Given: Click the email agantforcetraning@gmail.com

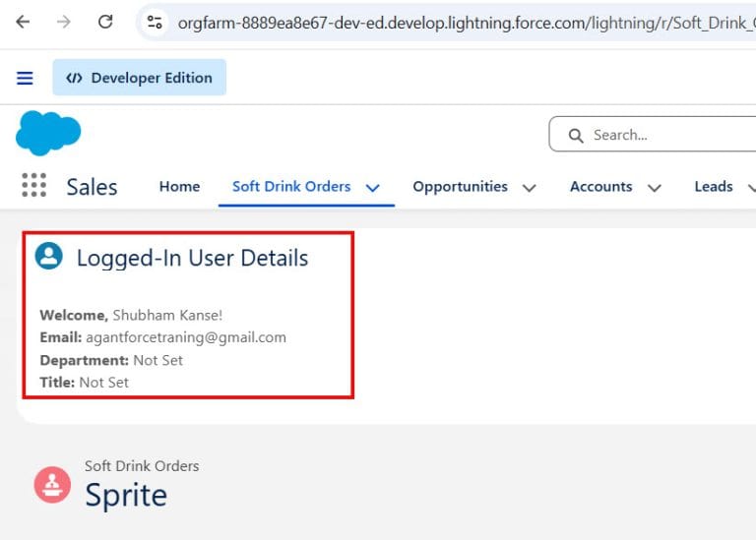Looking at the screenshot, I should [186, 337].
